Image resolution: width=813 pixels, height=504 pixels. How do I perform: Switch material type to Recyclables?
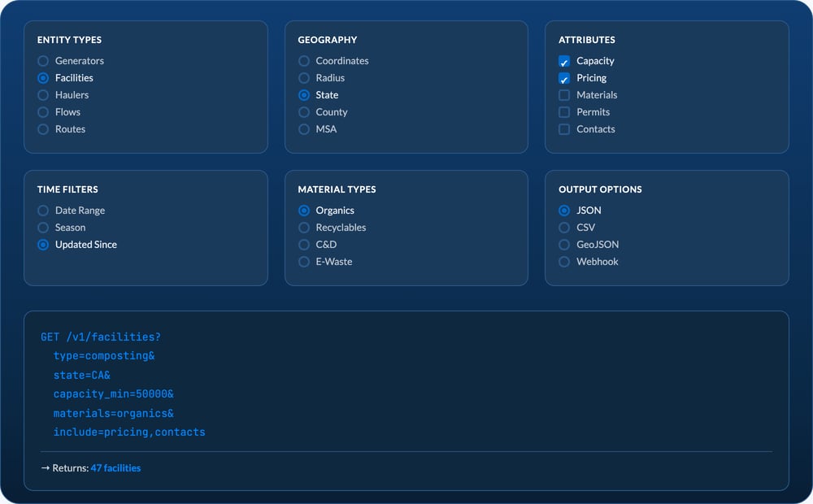304,228
